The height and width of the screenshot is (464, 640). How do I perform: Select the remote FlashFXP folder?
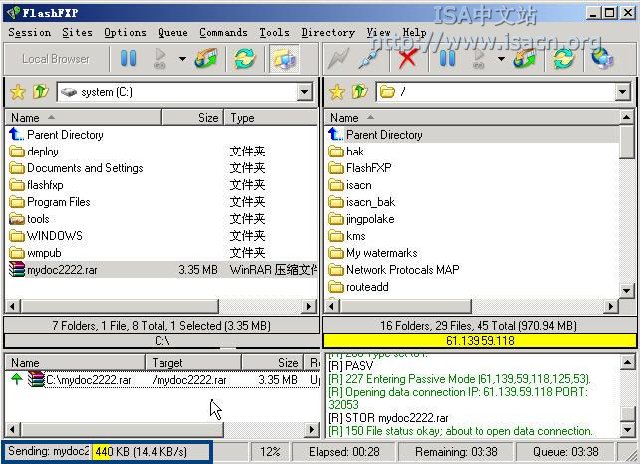[x=360, y=168]
